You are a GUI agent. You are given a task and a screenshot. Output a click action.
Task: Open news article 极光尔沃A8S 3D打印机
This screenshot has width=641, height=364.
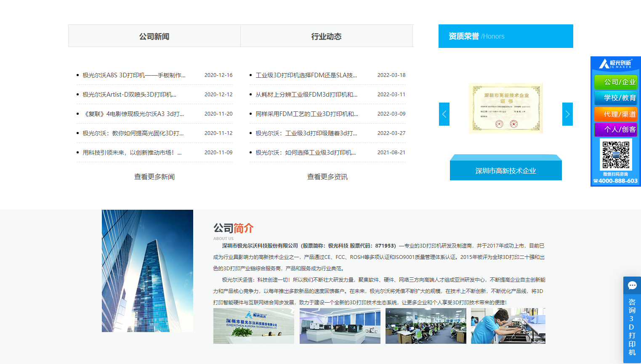click(134, 75)
